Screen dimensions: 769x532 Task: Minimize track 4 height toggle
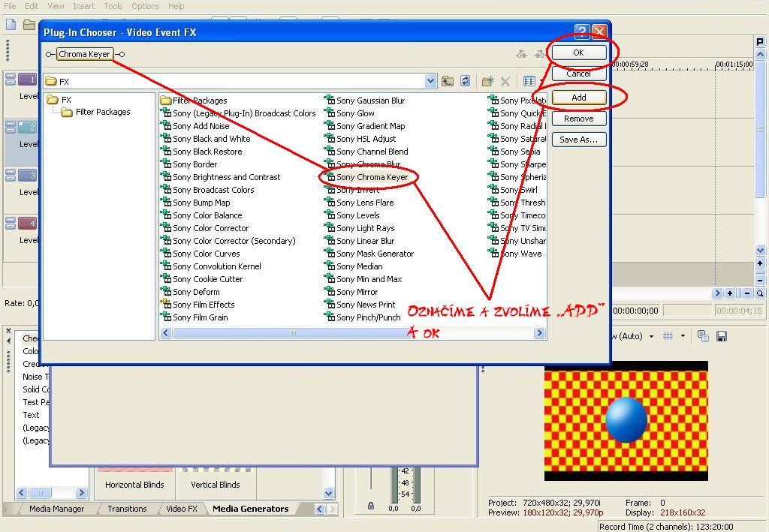pos(11,220)
